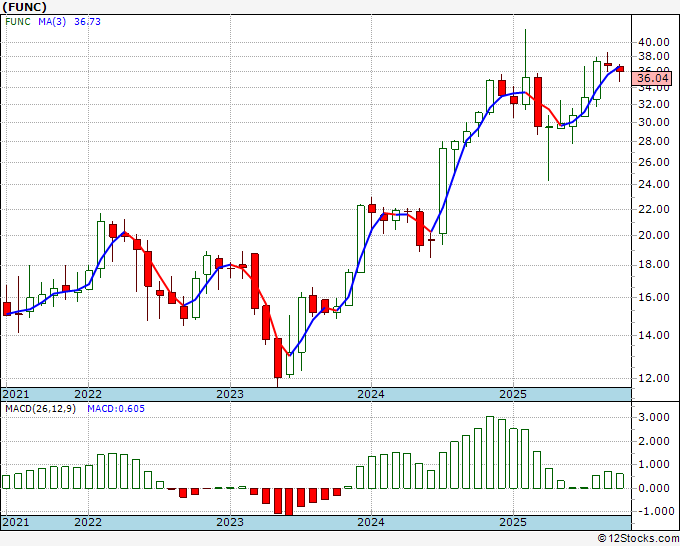
Task: Open the 12Stocks.com copyright link
Action: [638, 539]
